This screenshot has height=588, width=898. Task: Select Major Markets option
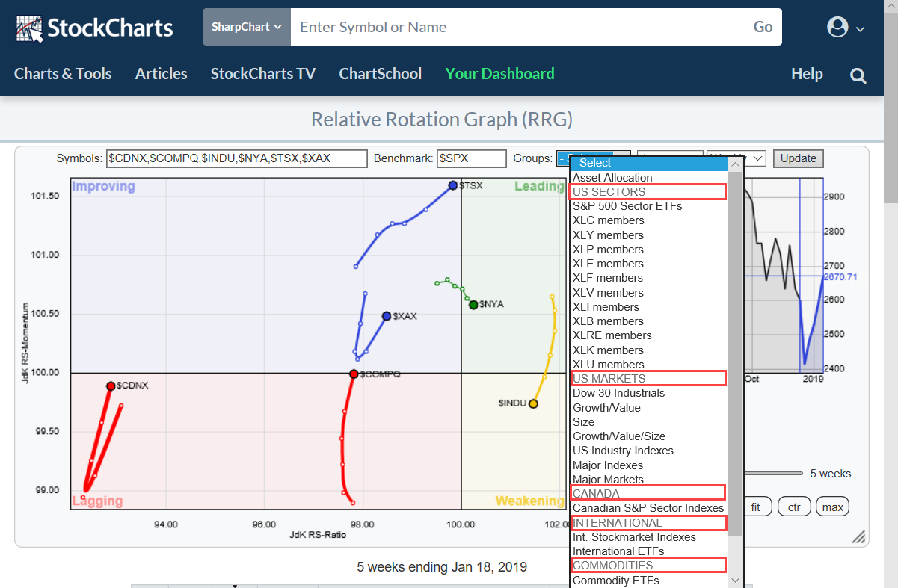648,480
